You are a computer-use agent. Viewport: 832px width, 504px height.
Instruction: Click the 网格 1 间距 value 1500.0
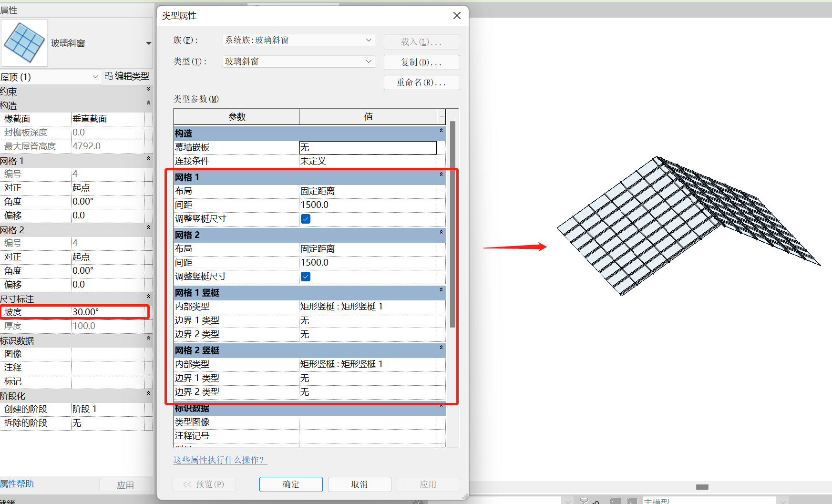click(x=368, y=205)
